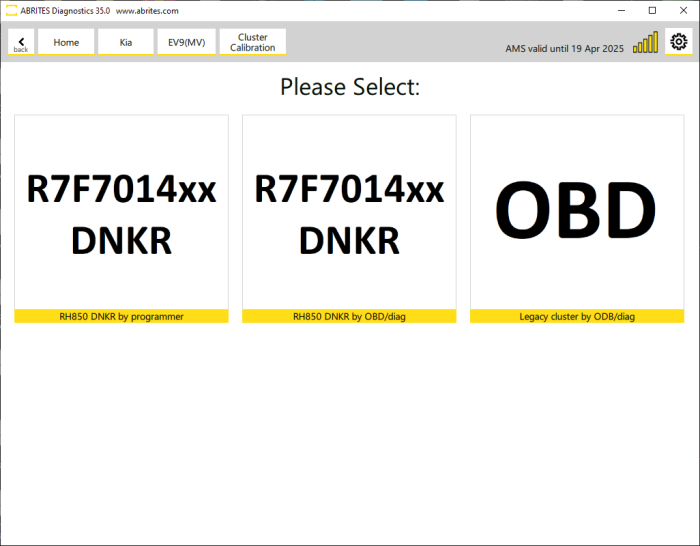Click the 'Please Select:' heading
The image size is (700, 546).
350,87
